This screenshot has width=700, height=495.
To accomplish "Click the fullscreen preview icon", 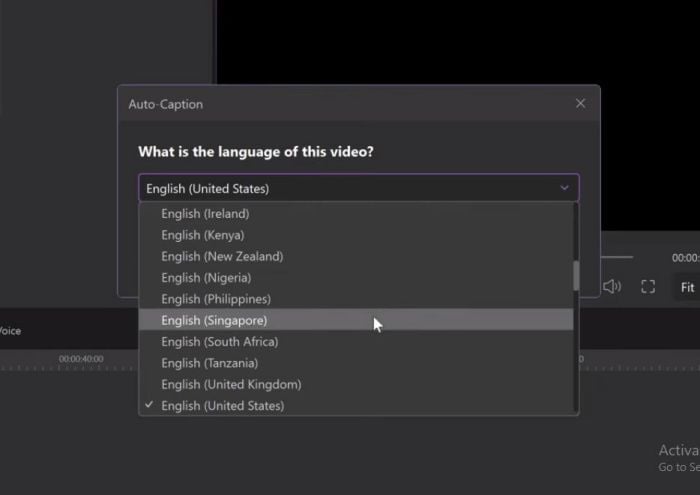I will [648, 287].
